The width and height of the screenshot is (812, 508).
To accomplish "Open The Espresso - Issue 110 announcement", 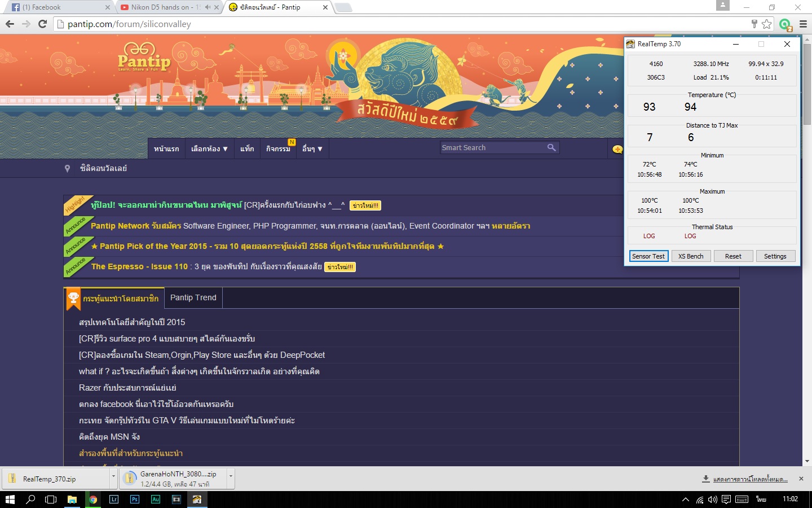I will click(206, 266).
